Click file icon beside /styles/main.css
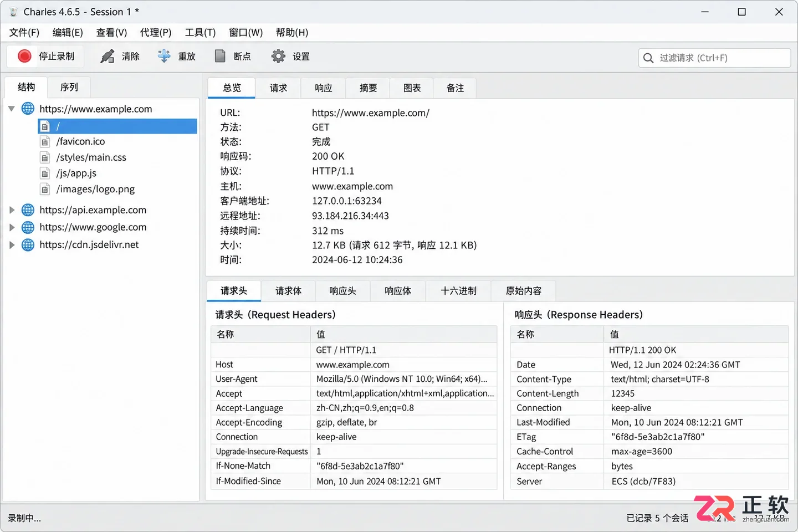 (x=45, y=158)
